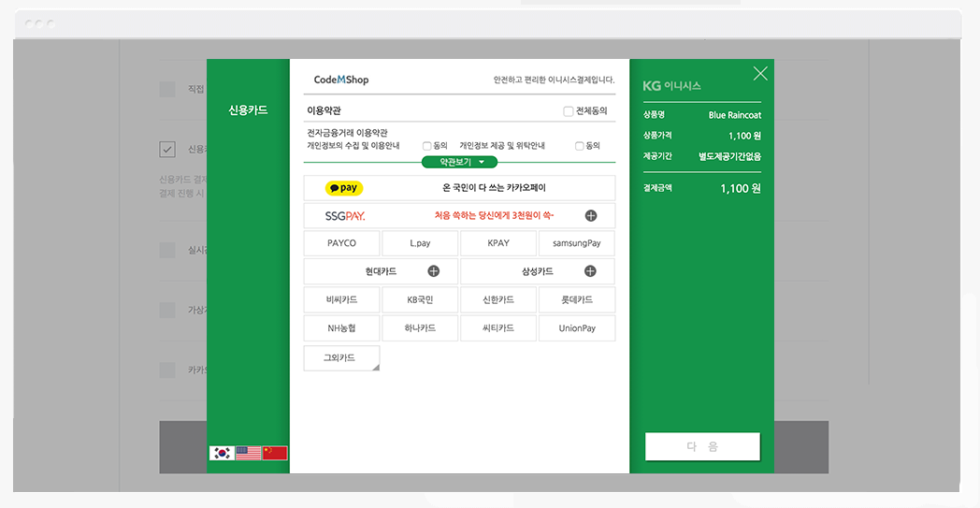Tick the 가상계좌 checkbox in background page
This screenshot has width=980, height=508.
pos(166,310)
